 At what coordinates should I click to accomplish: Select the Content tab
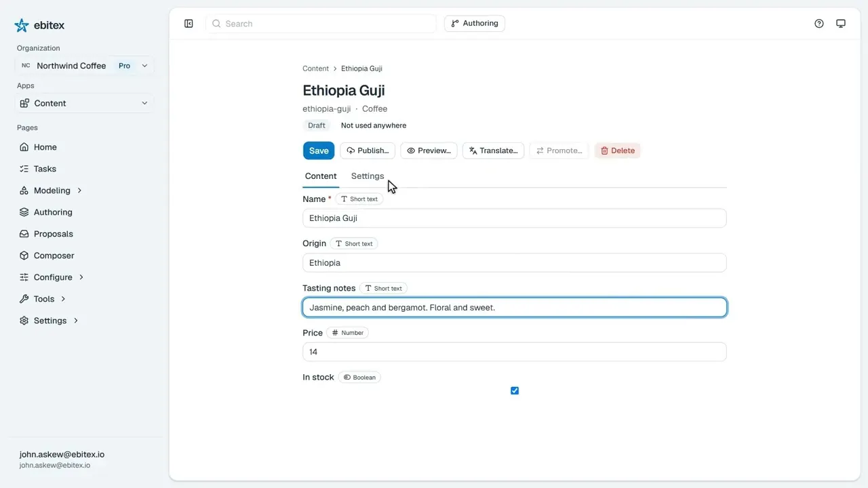321,176
